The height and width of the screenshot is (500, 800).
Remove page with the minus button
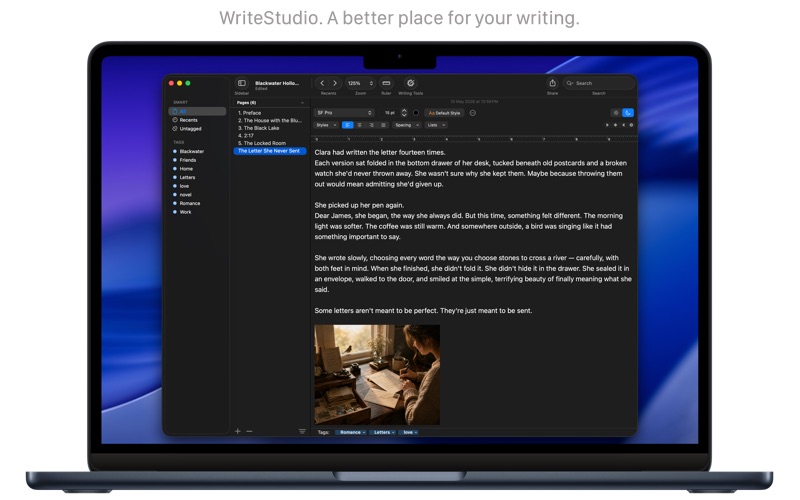click(249, 431)
